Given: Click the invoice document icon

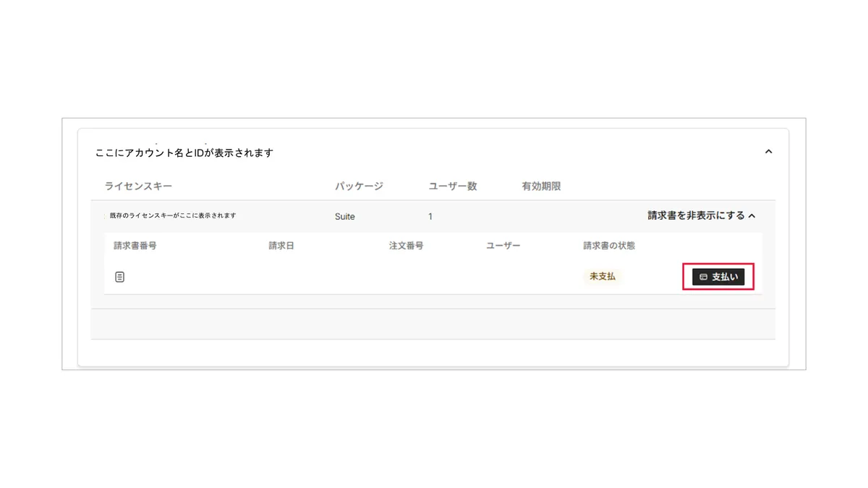Looking at the screenshot, I should tap(120, 277).
